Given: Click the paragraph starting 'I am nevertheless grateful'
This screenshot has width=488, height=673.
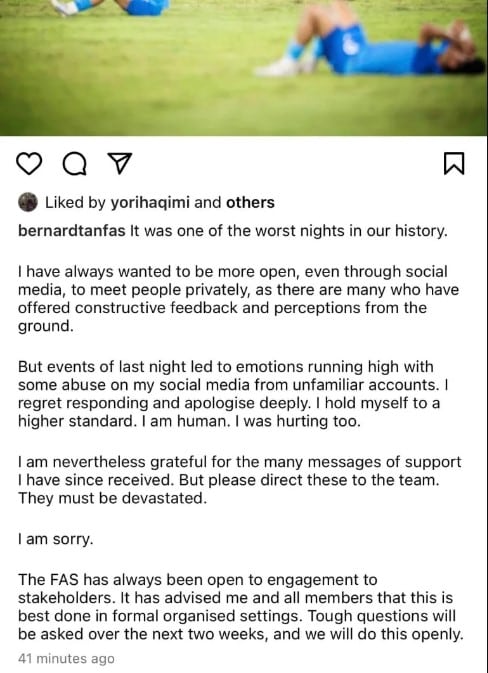Looking at the screenshot, I should (x=239, y=480).
